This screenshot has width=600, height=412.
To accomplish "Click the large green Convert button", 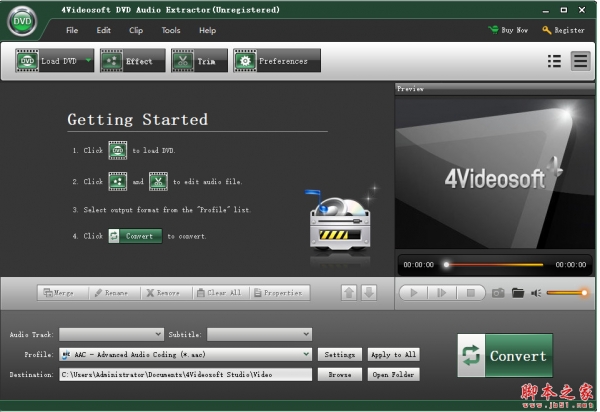I will click(505, 355).
